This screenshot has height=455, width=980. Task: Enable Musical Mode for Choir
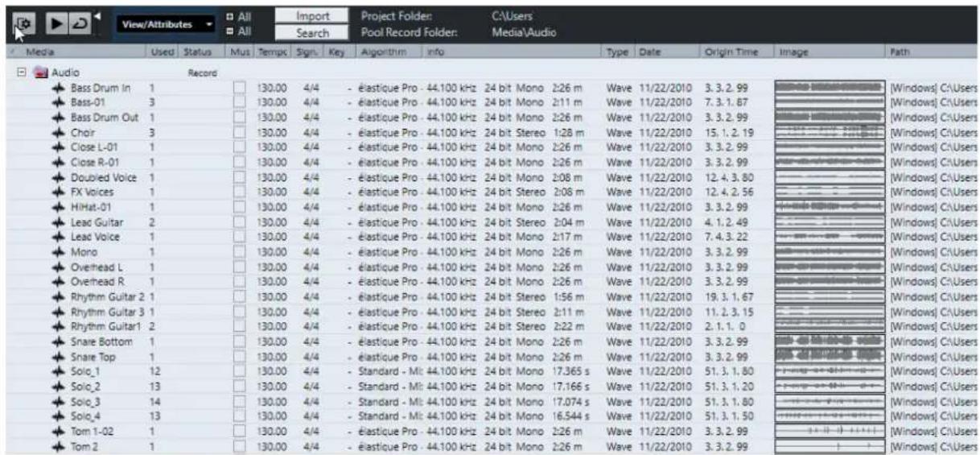click(x=239, y=131)
